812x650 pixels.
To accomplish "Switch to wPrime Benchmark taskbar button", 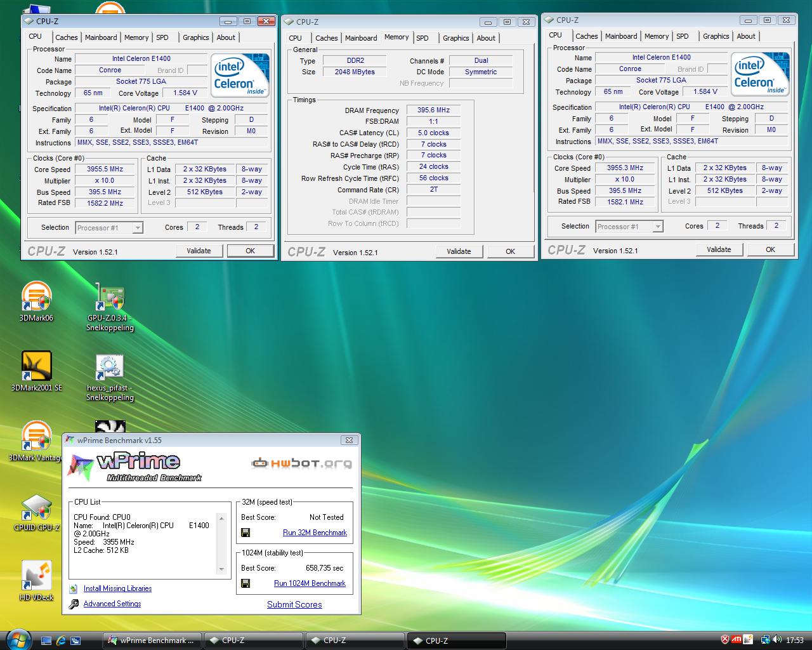I will pos(152,640).
